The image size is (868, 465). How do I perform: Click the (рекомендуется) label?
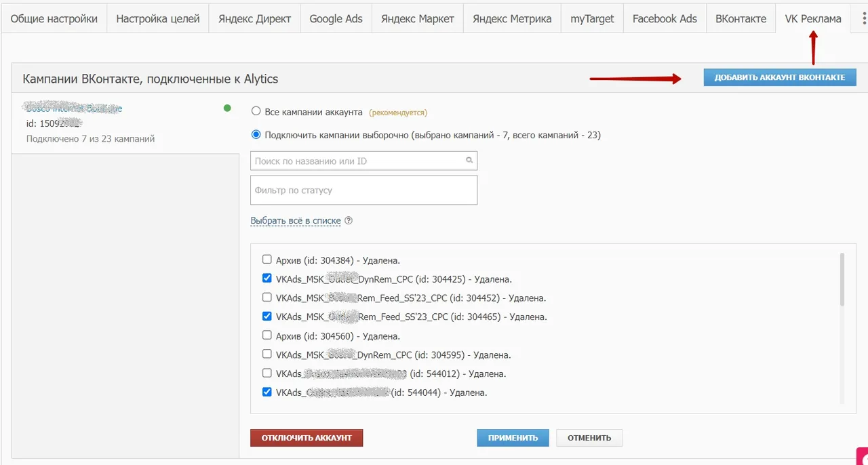(398, 113)
